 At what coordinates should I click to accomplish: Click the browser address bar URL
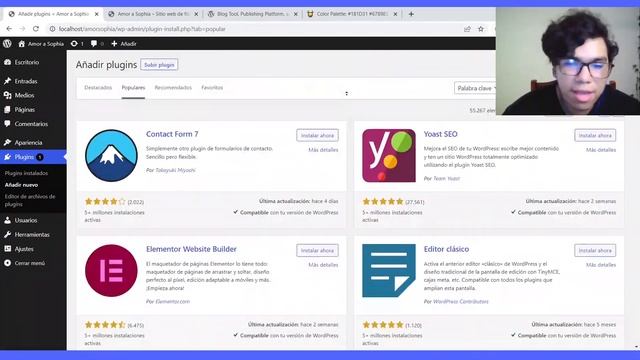coord(142,29)
